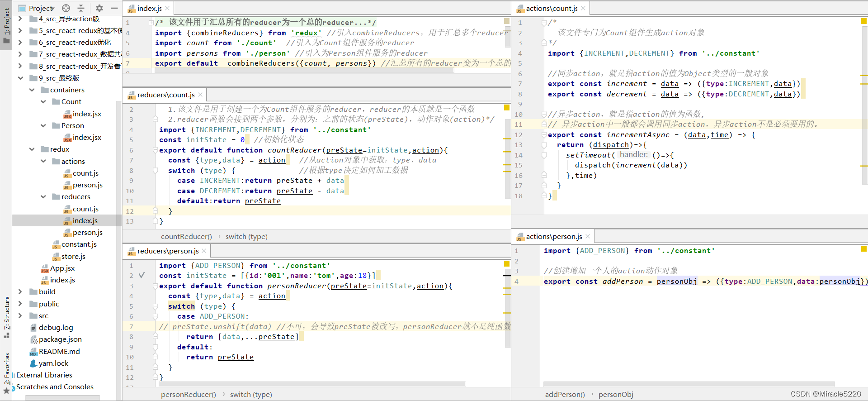868x401 pixels.
Task: Expand the 6_src_react-redux优化 folder
Action: coord(20,42)
